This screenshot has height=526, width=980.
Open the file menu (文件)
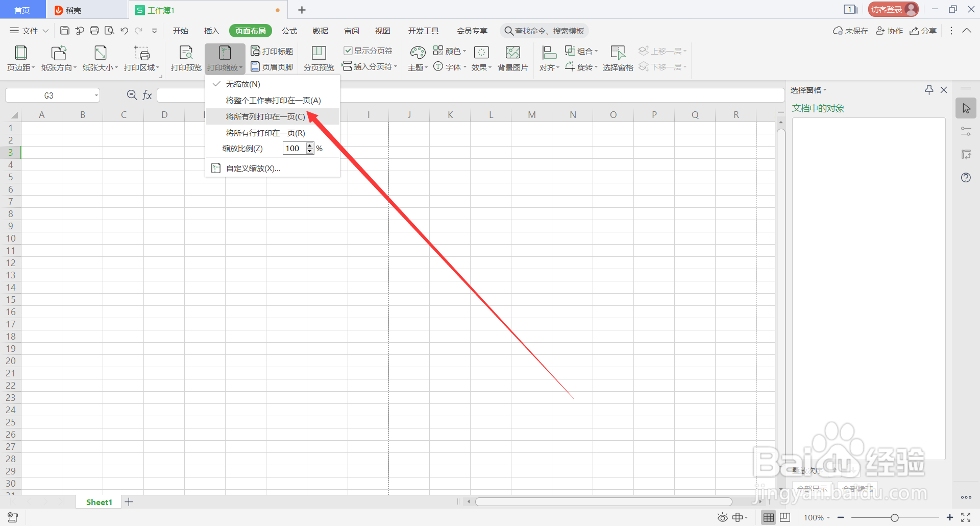coord(29,31)
